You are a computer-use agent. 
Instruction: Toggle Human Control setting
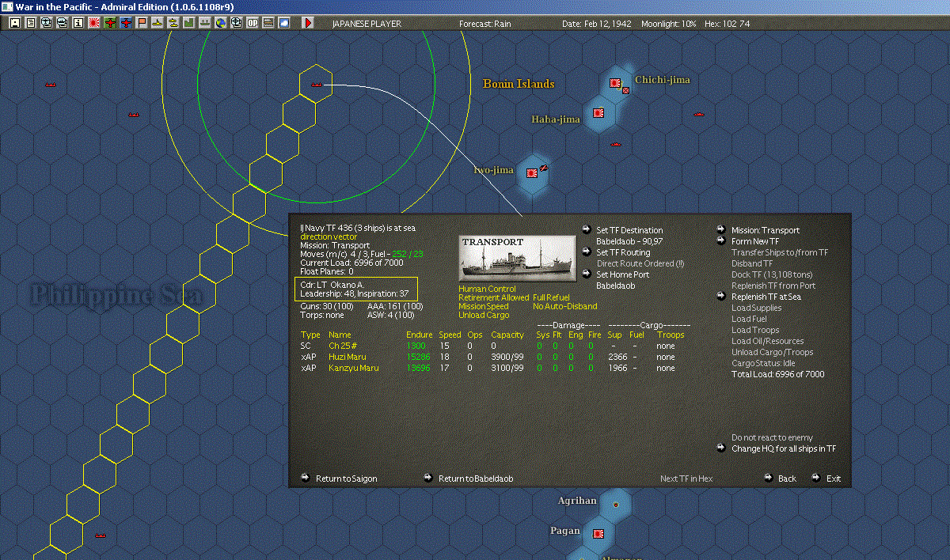[487, 289]
